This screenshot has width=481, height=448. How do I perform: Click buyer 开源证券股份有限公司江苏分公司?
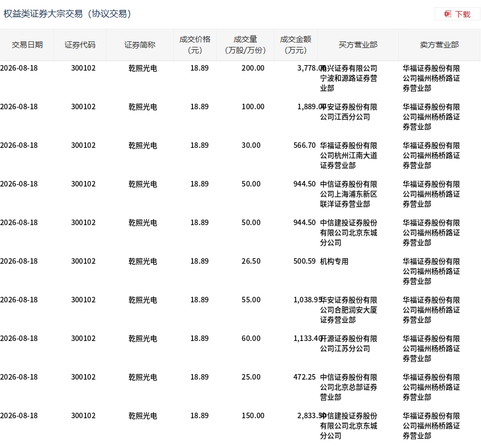coord(349,344)
